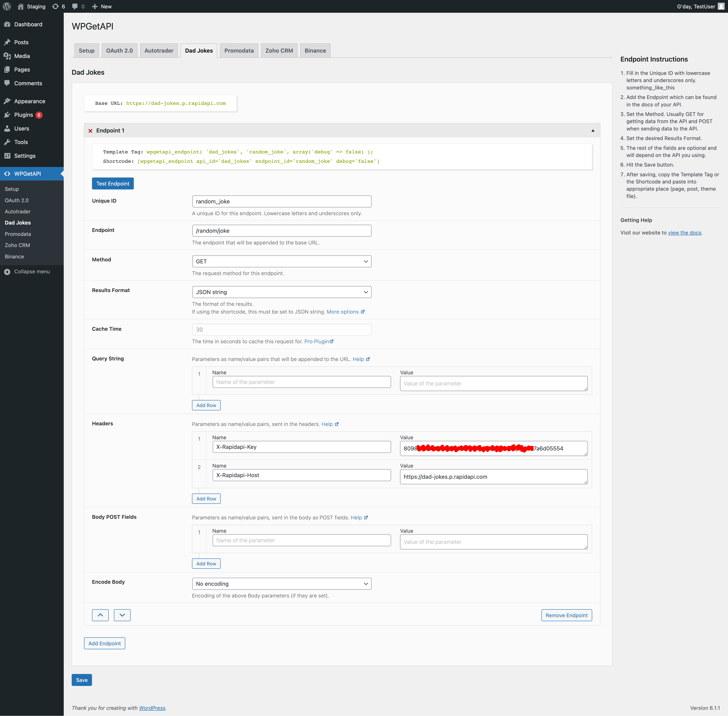
Task: Open the Encode Body dropdown
Action: click(x=282, y=584)
